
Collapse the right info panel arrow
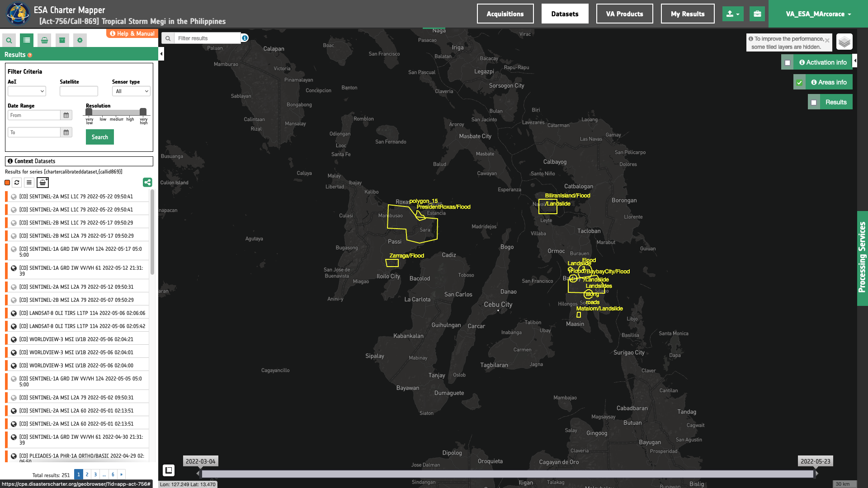854,61
